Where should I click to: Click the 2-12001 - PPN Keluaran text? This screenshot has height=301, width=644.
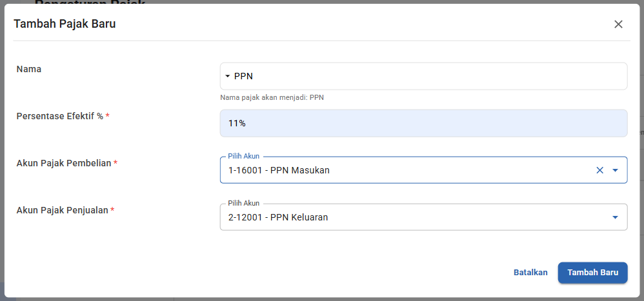coord(278,217)
